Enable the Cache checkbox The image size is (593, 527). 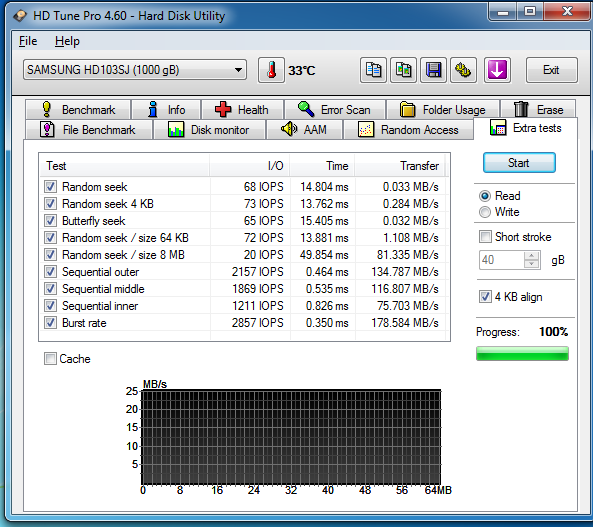(50, 359)
